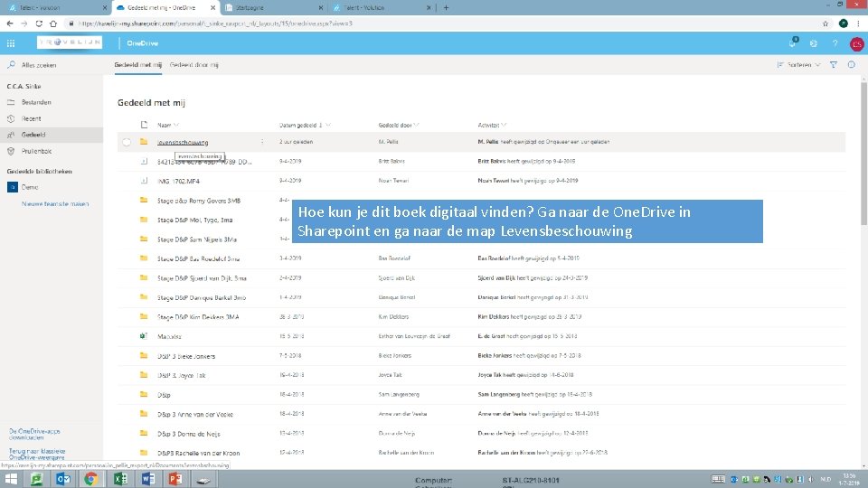Click Terug naar klassieke OneDrive-weergave link

click(x=37, y=455)
